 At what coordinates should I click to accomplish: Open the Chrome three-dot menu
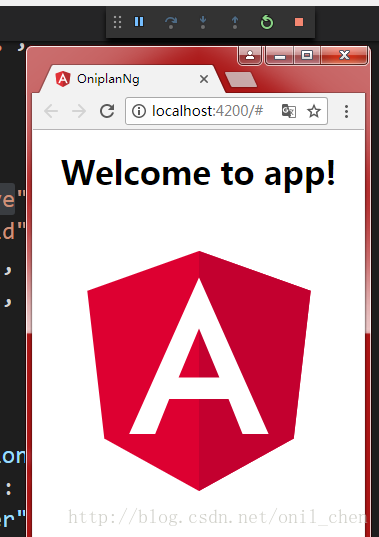[346, 111]
